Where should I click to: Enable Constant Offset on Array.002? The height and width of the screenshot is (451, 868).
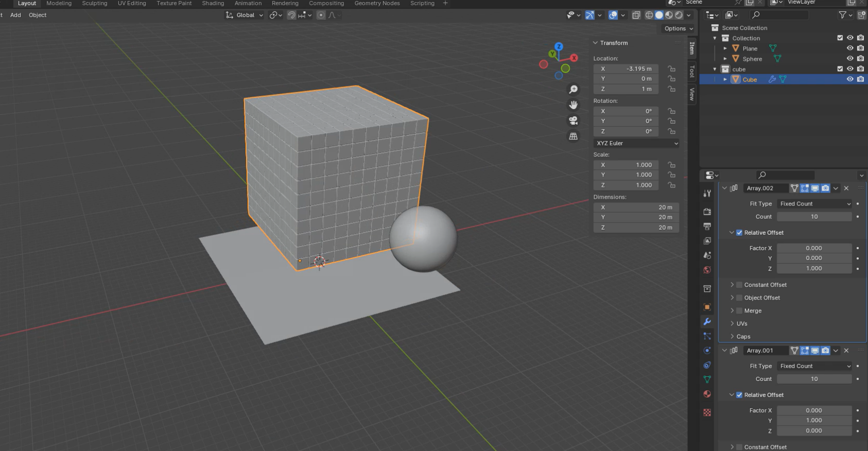click(739, 285)
